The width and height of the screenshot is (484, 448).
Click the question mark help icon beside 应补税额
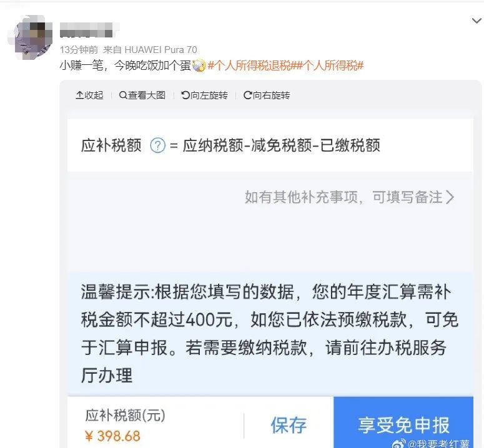pos(158,145)
